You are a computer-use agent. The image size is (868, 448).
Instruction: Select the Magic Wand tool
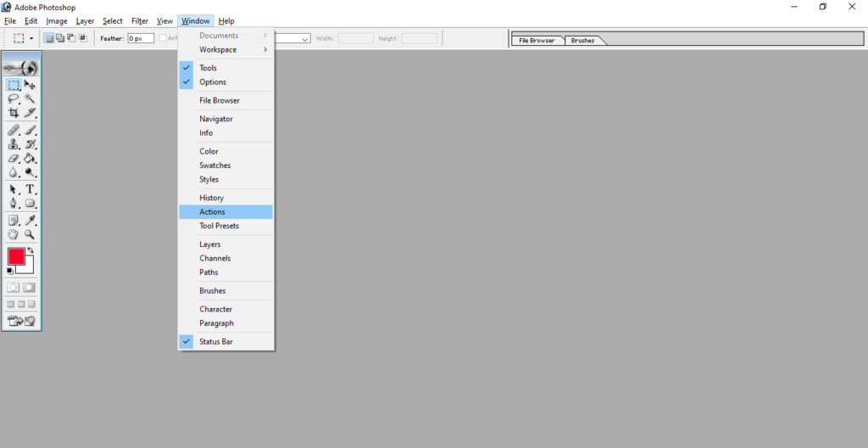(30, 98)
